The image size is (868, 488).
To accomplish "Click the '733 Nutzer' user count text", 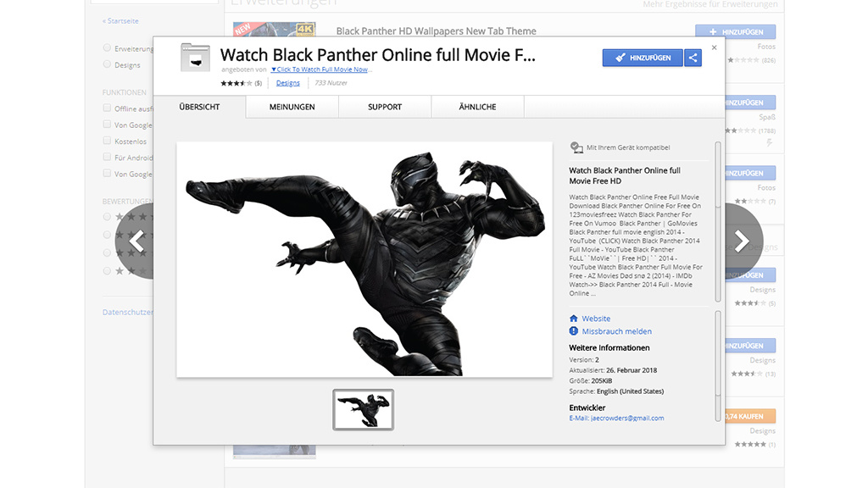I will click(331, 83).
